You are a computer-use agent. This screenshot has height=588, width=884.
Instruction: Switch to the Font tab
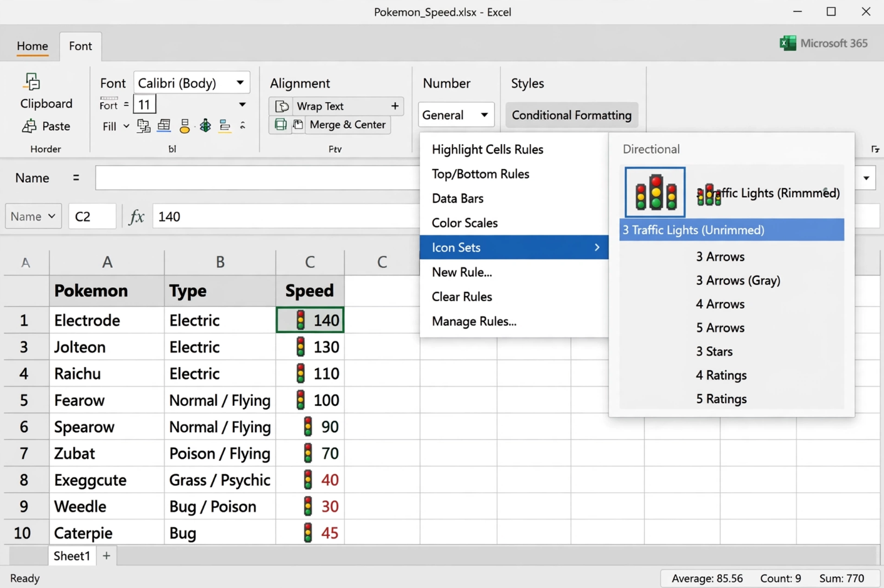[80, 46]
